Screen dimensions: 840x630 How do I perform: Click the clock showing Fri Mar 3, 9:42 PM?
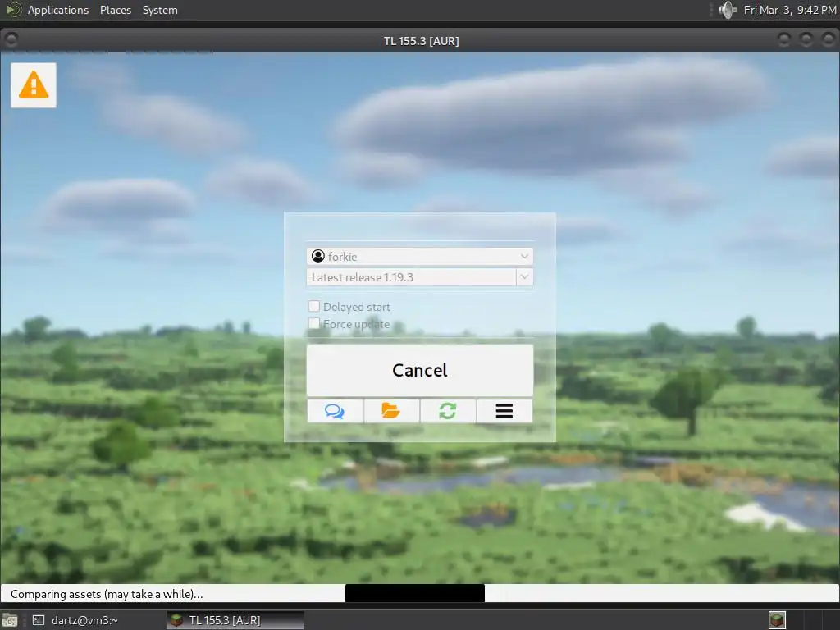click(790, 10)
